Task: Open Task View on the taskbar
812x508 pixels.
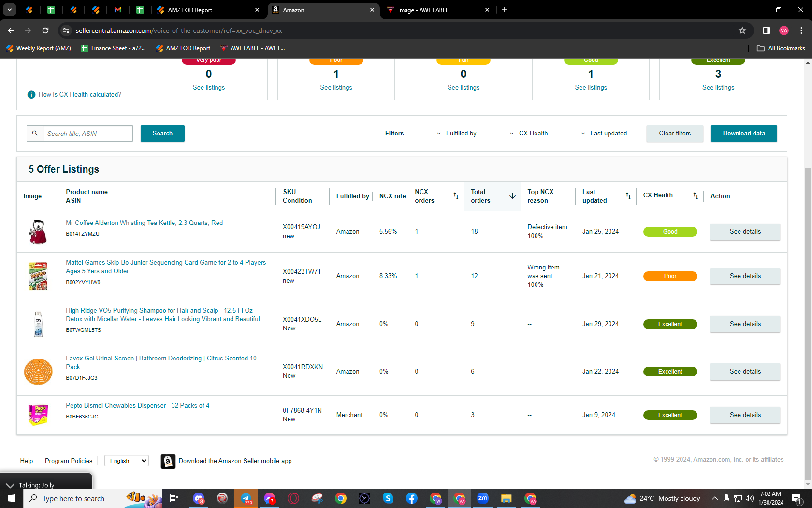Action: [174, 498]
